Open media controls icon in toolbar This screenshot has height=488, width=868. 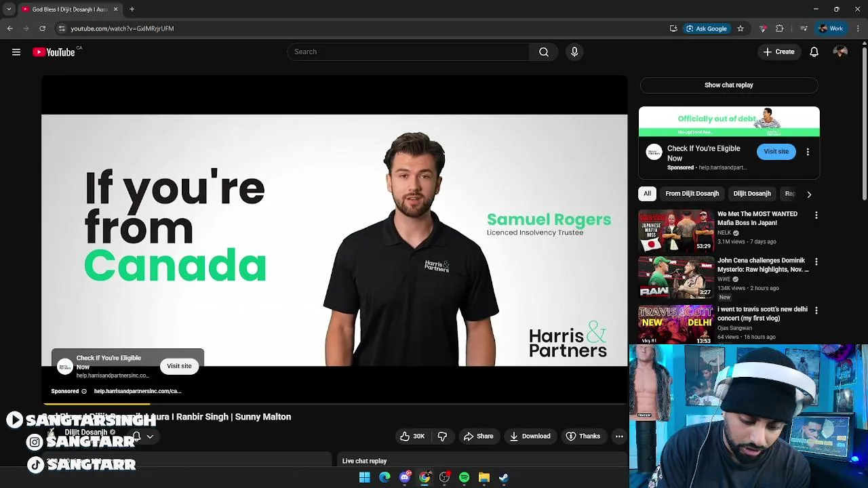[x=804, y=28]
